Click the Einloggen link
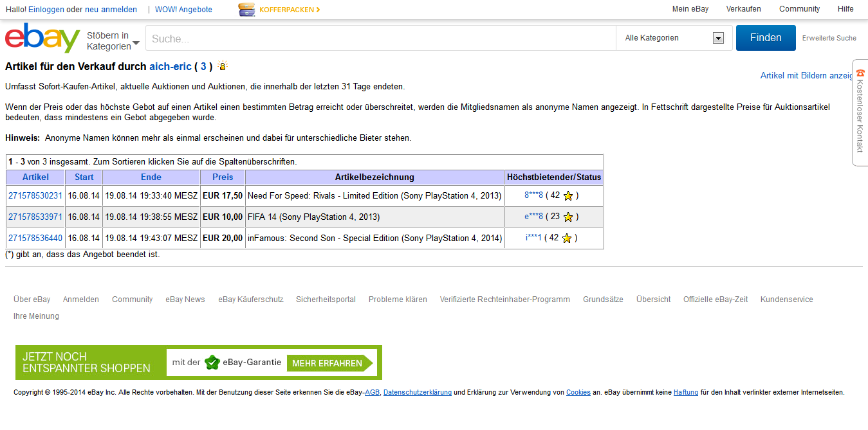 tap(46, 10)
